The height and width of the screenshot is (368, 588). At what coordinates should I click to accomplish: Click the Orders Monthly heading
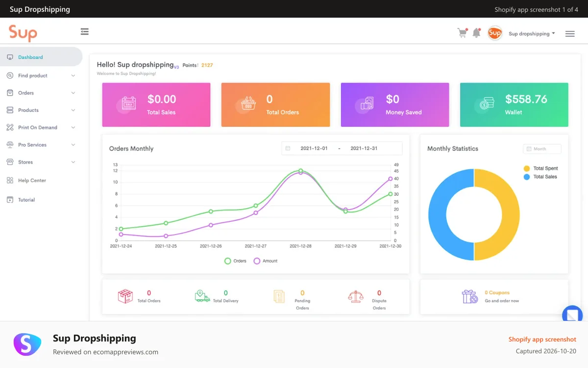coord(131,149)
